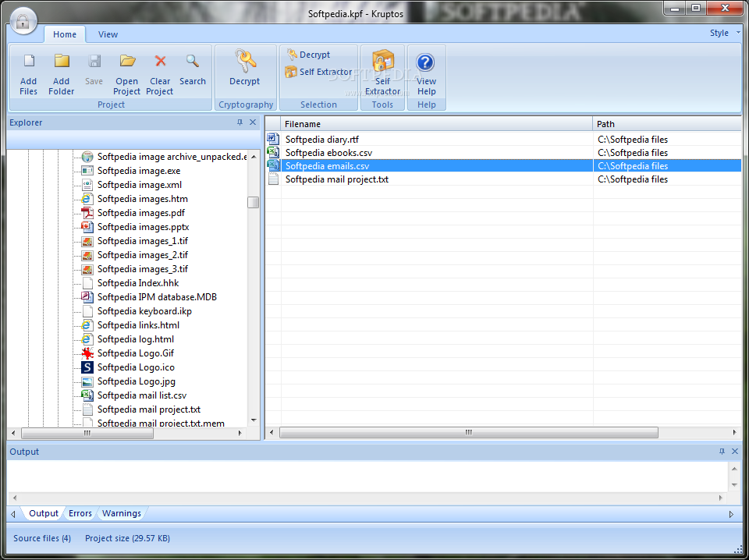Click Explorer tree scroll down arrow
Viewport: 749px width, 560px height.
253,420
